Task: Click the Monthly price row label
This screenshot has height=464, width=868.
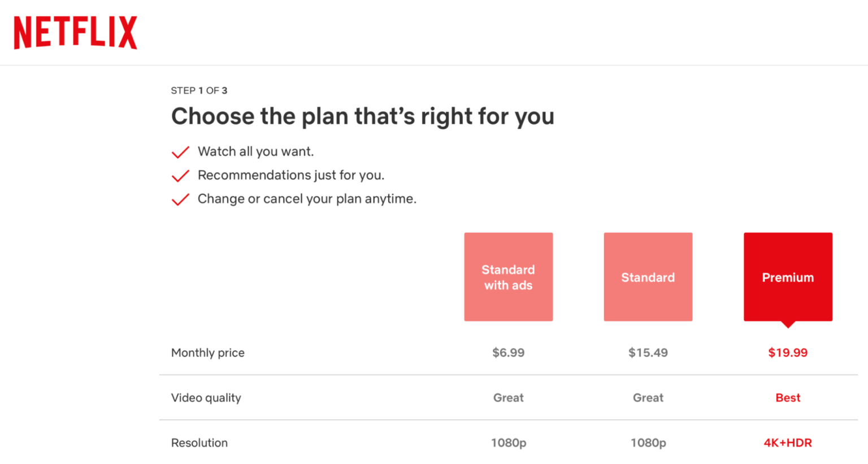Action: 207,352
